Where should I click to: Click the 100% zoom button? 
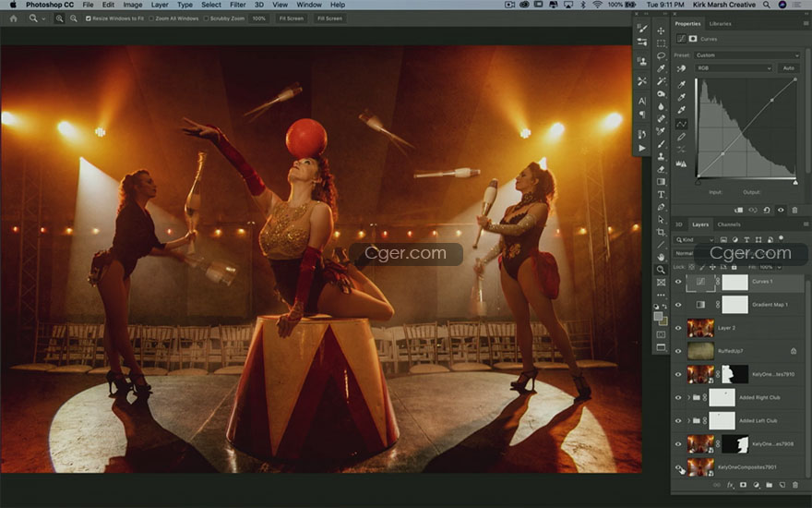[259, 18]
